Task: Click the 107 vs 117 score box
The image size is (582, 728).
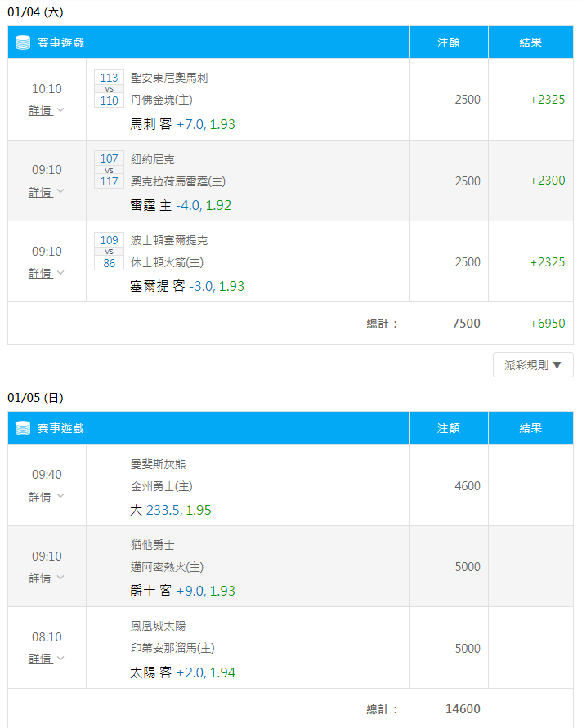Action: (x=110, y=170)
